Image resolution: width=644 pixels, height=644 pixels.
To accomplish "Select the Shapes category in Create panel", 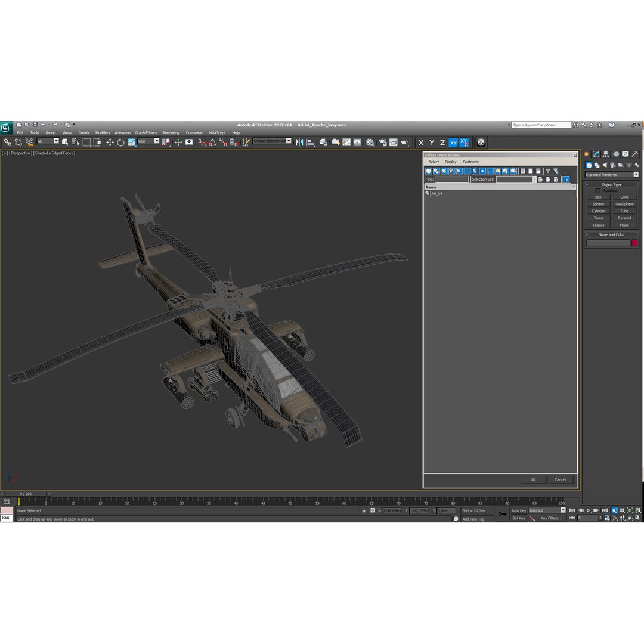I will [597, 165].
